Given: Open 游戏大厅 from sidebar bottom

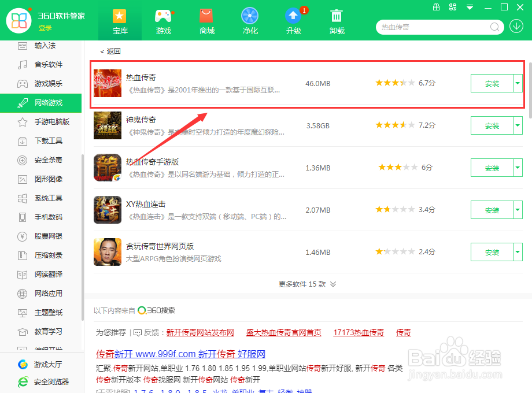Looking at the screenshot, I should pos(40,365).
